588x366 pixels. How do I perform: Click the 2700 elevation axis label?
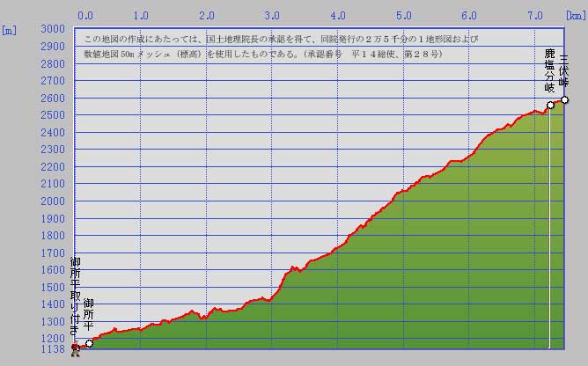tap(53, 81)
